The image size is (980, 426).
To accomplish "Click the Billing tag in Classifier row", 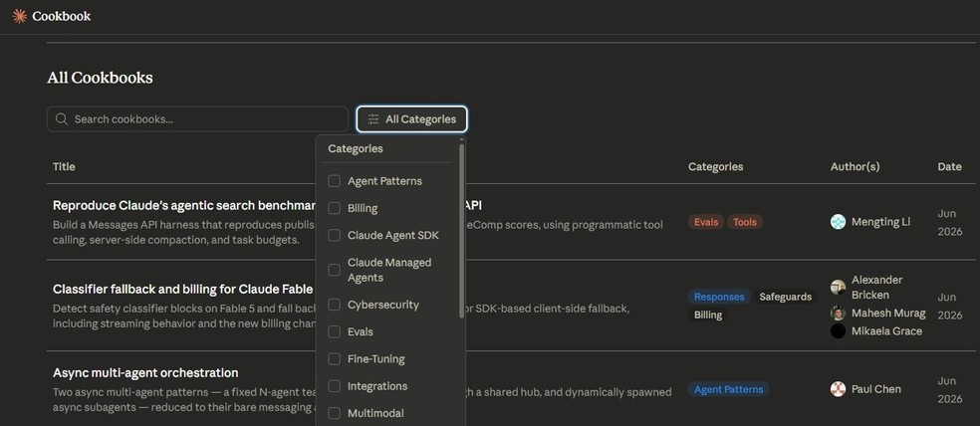I will [x=708, y=315].
